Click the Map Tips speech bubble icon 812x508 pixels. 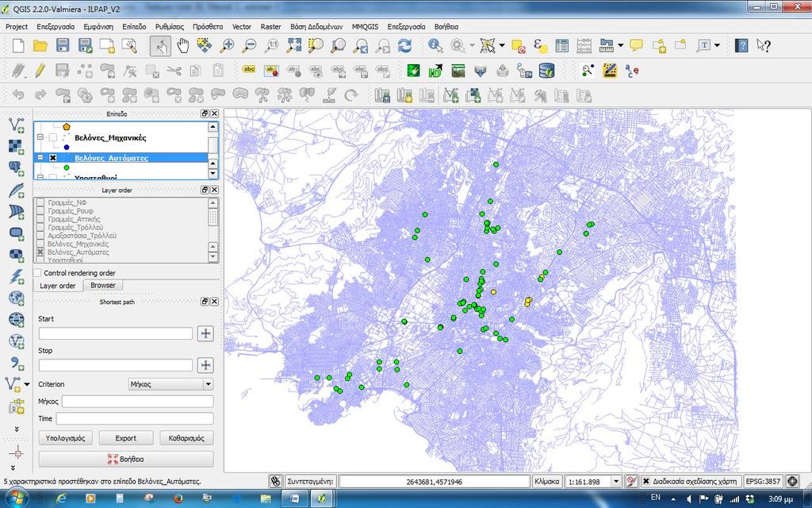(x=637, y=45)
